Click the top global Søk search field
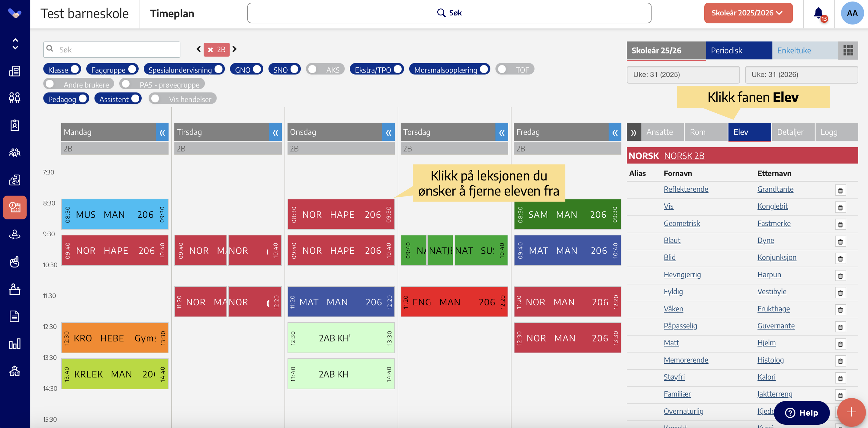 click(449, 13)
